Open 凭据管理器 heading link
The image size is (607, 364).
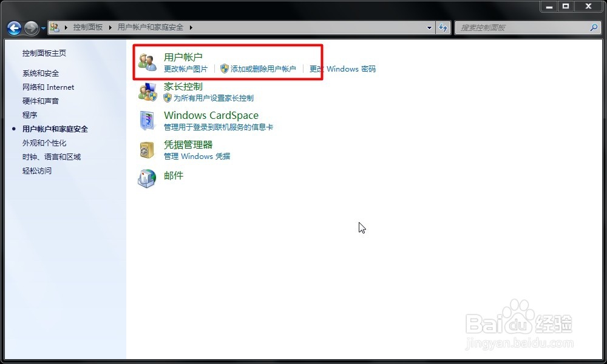click(x=188, y=144)
